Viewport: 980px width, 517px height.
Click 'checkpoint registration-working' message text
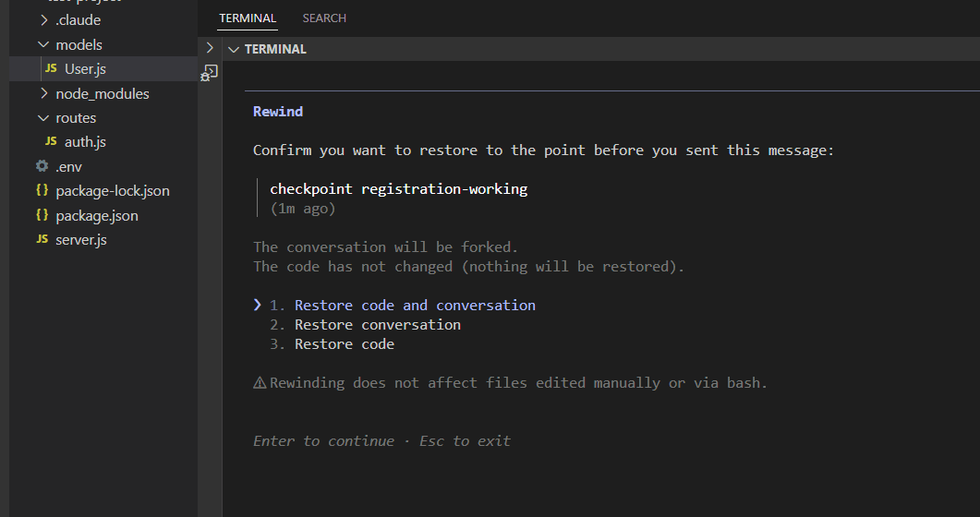[399, 188]
